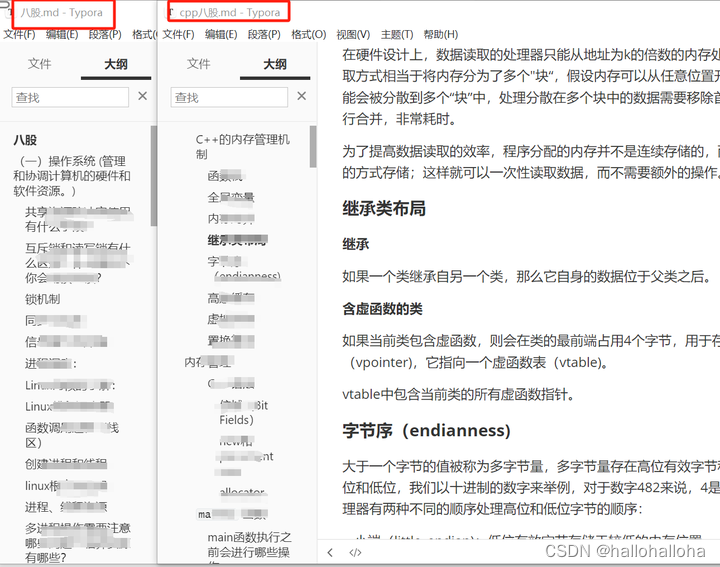The width and height of the screenshot is (720, 567).
Task: Clear search with X in cpp/八股.md sidebar
Action: (x=301, y=96)
